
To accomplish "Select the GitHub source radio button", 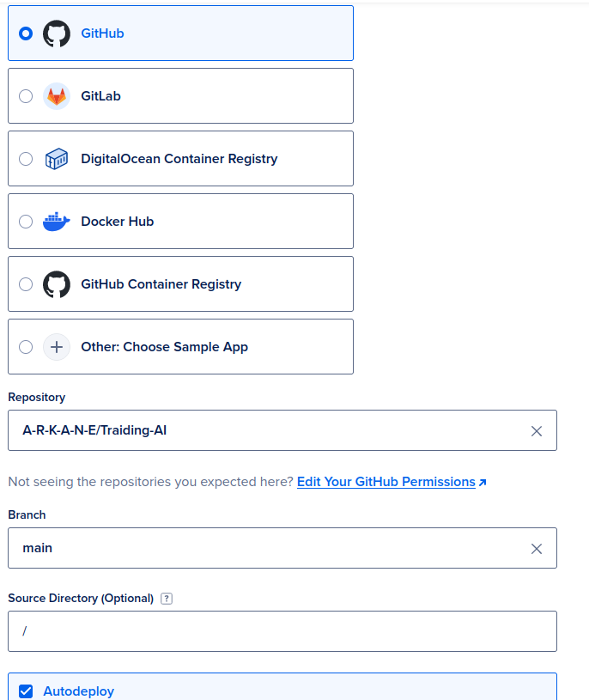I will pyautogui.click(x=26, y=33).
